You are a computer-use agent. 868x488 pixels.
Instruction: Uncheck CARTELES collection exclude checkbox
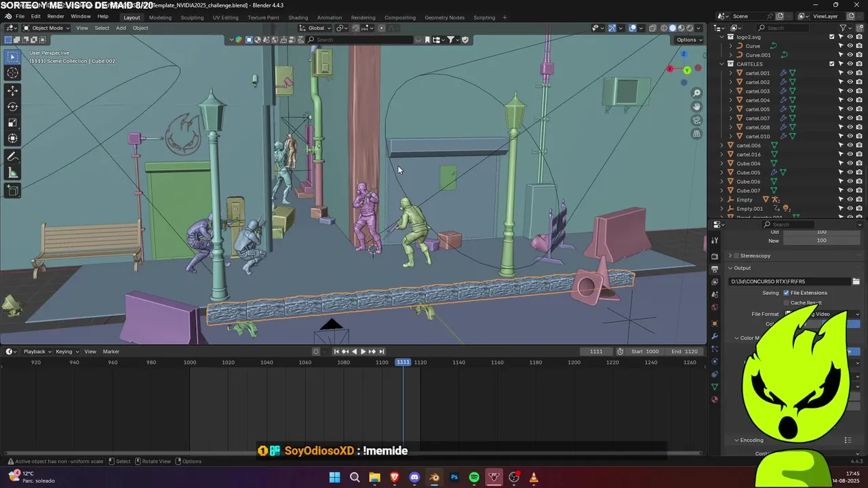pos(832,64)
